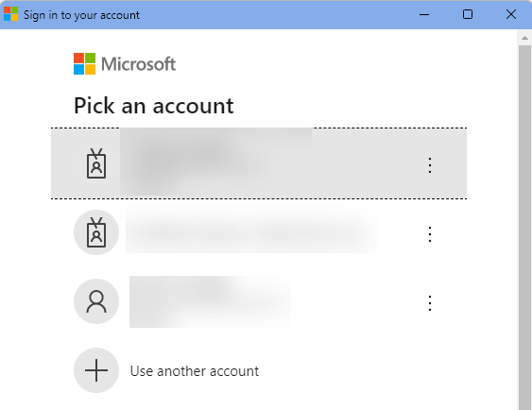Image resolution: width=532 pixels, height=410 pixels.
Task: Click the badge icon of the second account
Action: (x=96, y=232)
